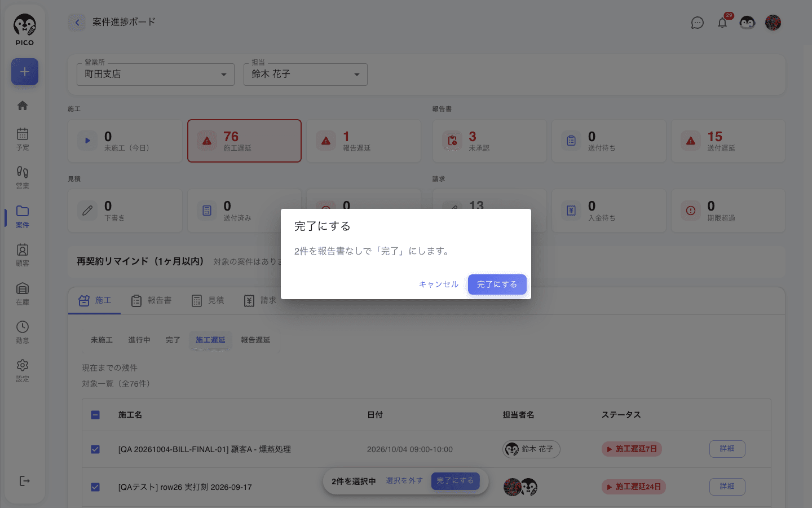Open the 営業 sales section
The width and height of the screenshot is (812, 508).
23,177
